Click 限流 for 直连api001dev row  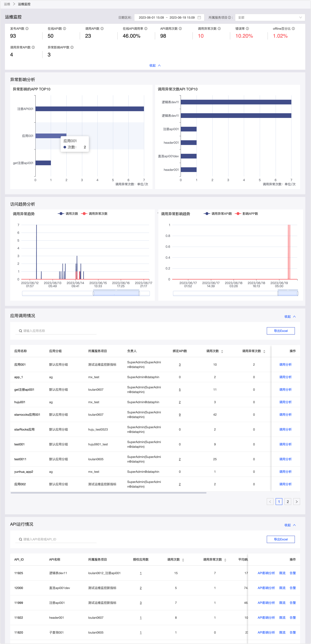pos(282,588)
